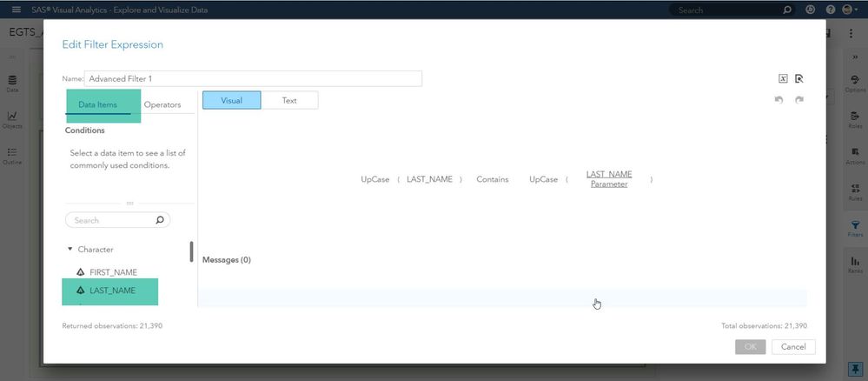The width and height of the screenshot is (868, 381).
Task: Open the hamburger application menu
Action: pyautogui.click(x=16, y=10)
